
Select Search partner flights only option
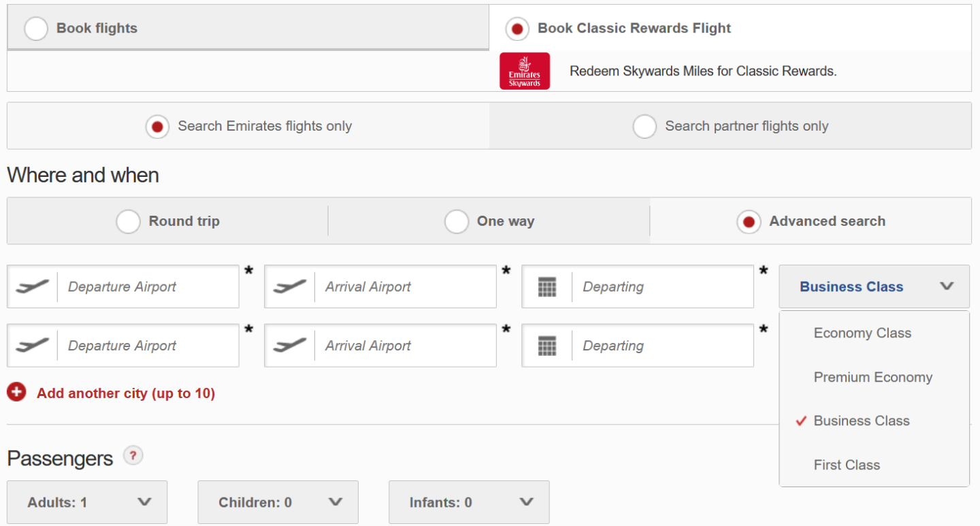[644, 126]
